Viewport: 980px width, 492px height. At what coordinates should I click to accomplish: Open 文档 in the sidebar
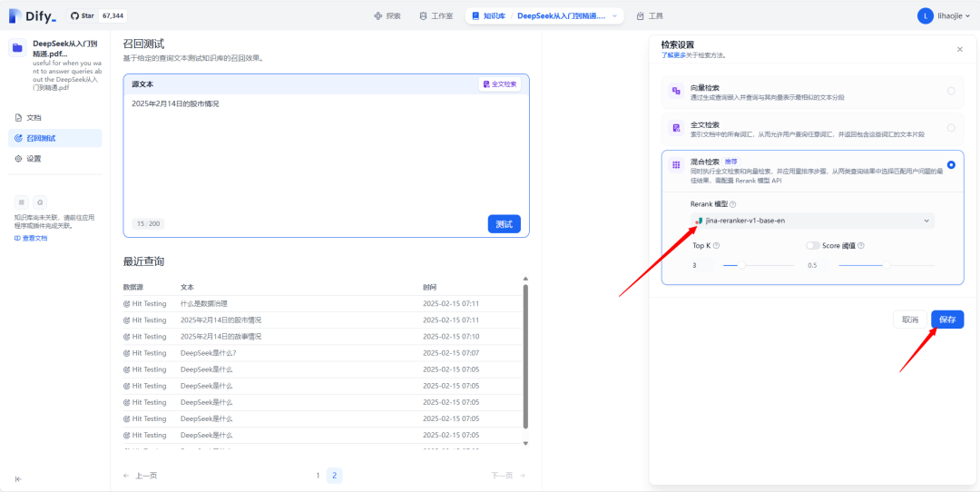pyautogui.click(x=55, y=117)
